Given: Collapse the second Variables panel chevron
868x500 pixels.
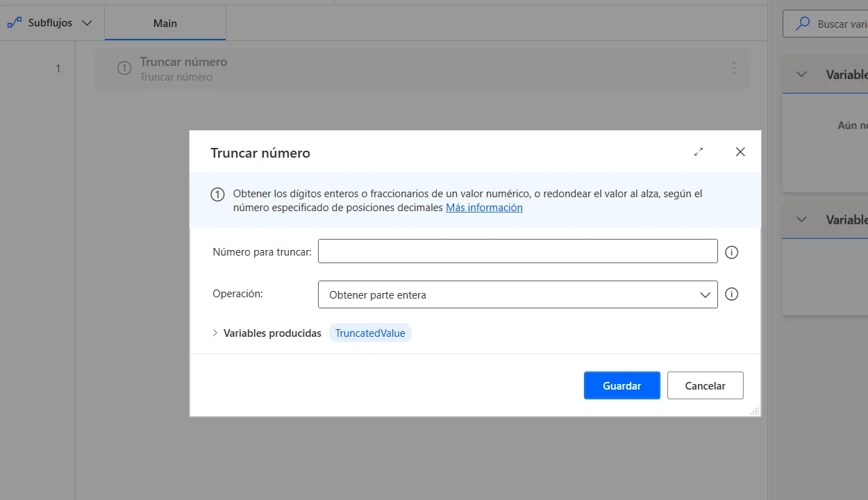Looking at the screenshot, I should (x=801, y=219).
